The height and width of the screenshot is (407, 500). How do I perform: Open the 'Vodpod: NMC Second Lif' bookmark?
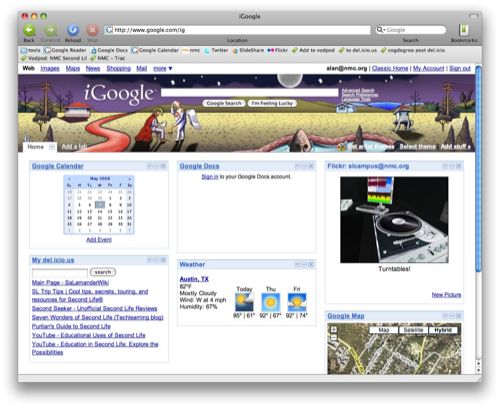(54, 58)
